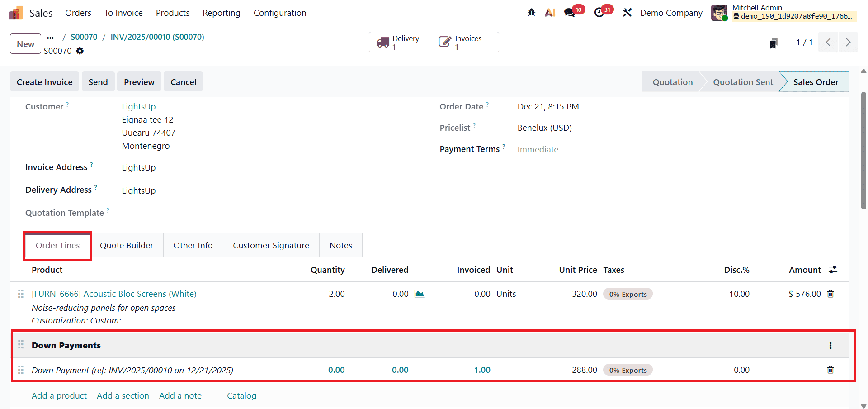Viewport: 868px width, 409px height.
Task: Select the Add a product link
Action: [x=59, y=395]
